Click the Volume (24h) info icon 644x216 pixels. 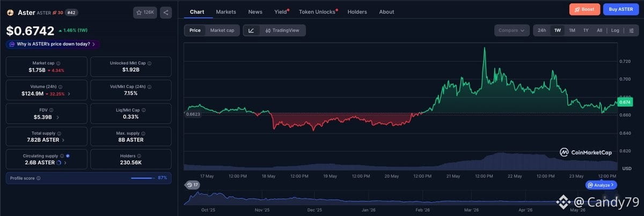coord(60,87)
